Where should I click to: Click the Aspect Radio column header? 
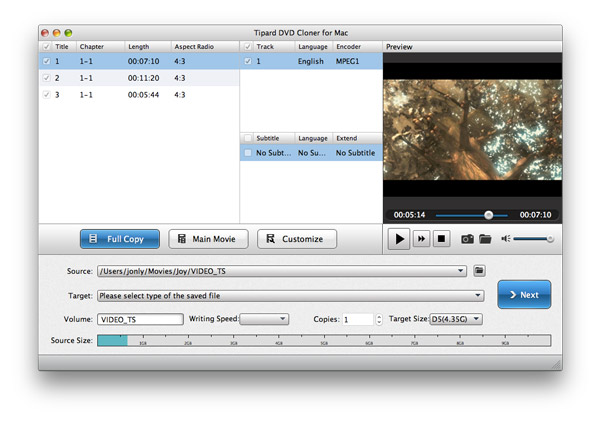(x=205, y=47)
